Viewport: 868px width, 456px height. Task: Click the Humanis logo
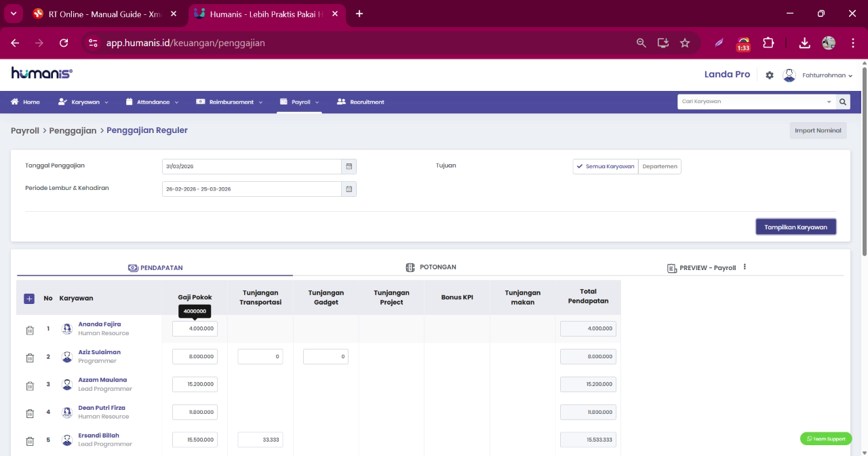42,73
